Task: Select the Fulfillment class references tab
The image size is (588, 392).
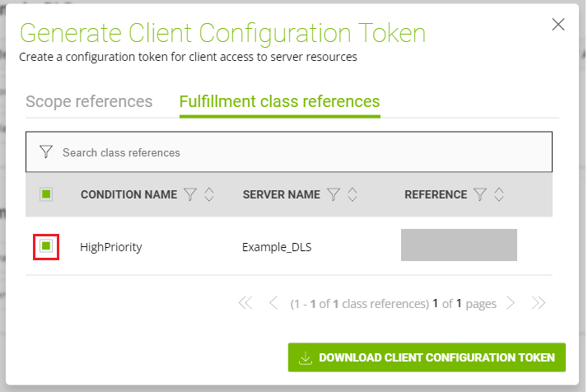Action: (279, 101)
